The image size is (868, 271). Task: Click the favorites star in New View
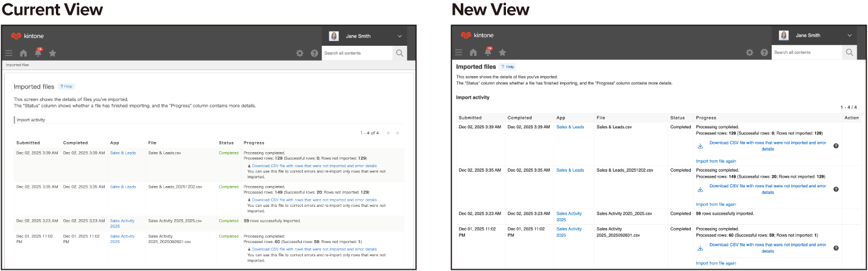click(502, 53)
